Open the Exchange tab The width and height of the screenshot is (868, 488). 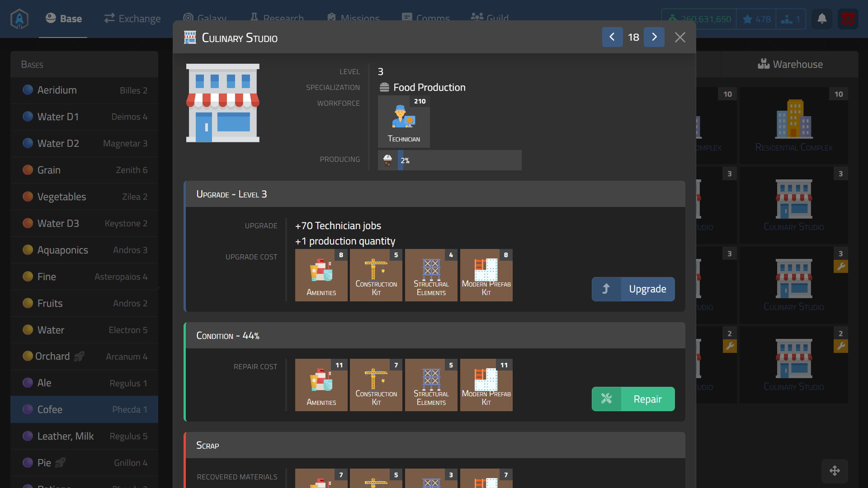pyautogui.click(x=132, y=19)
